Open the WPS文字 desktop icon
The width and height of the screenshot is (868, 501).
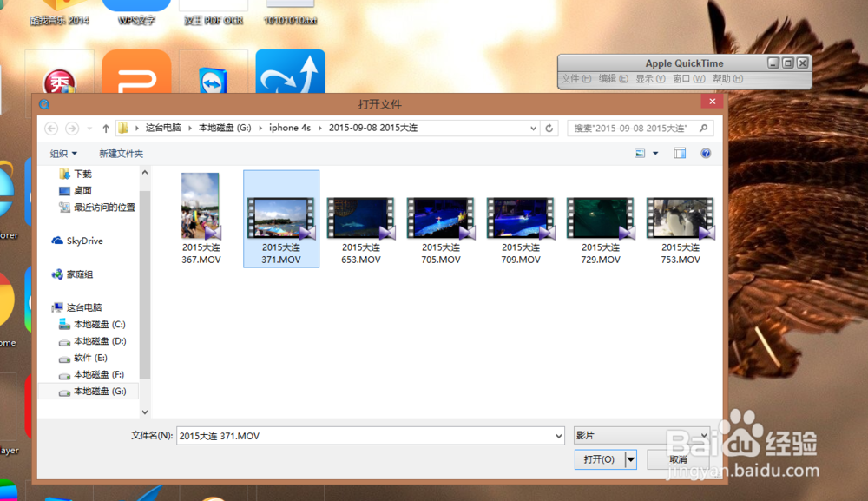tap(136, 13)
